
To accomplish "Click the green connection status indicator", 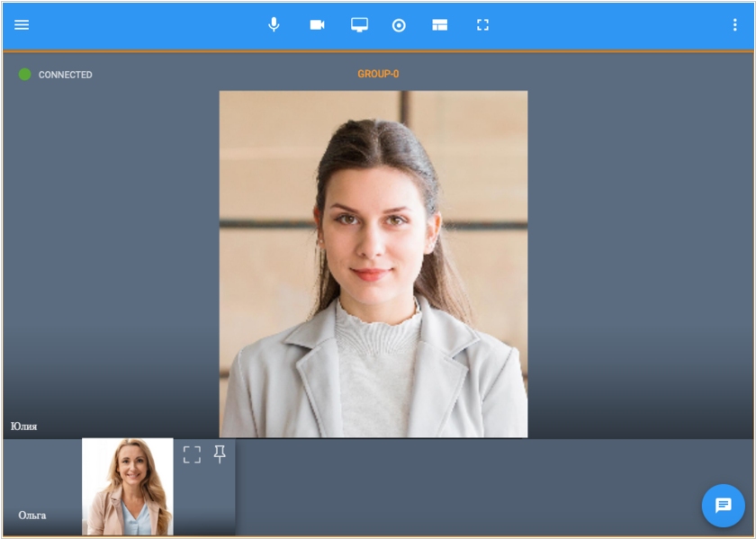I will tap(24, 75).
